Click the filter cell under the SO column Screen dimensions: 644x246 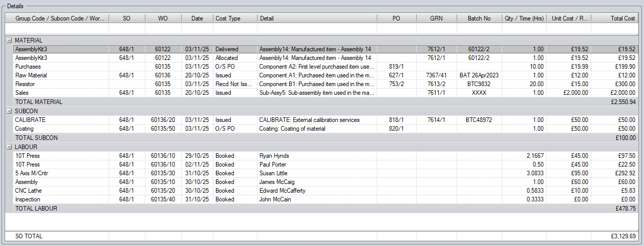(126, 29)
